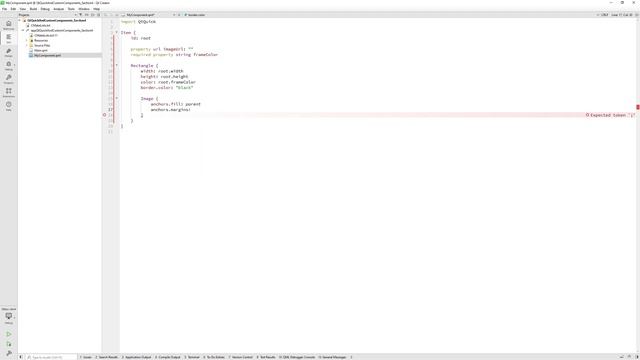The image size is (640, 360).
Task: Open the Projects view selector dropdown
Action: pos(48,15)
